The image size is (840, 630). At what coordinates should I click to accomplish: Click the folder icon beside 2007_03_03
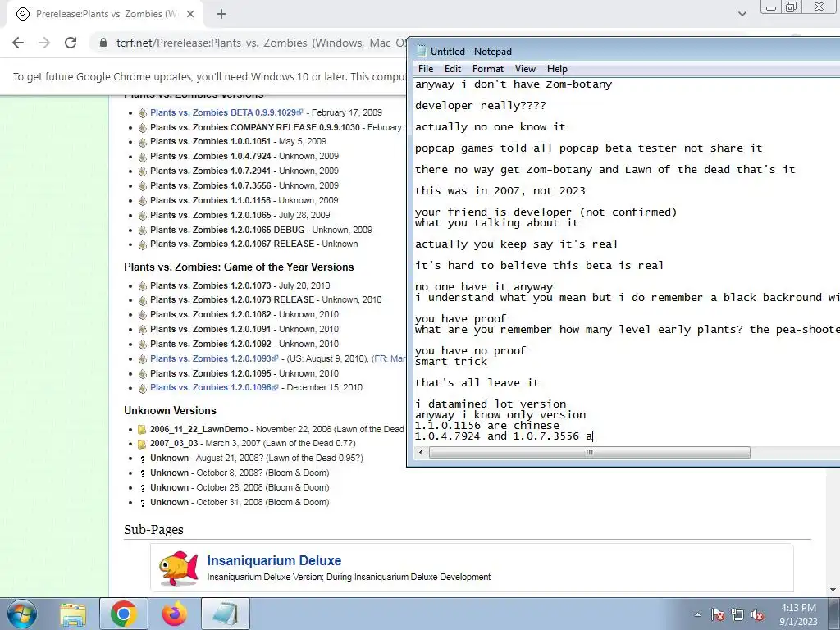click(x=142, y=444)
